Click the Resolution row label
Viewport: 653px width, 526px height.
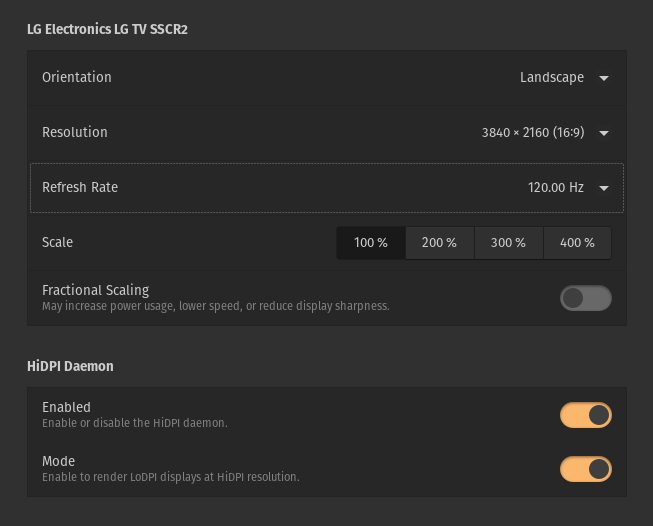75,133
